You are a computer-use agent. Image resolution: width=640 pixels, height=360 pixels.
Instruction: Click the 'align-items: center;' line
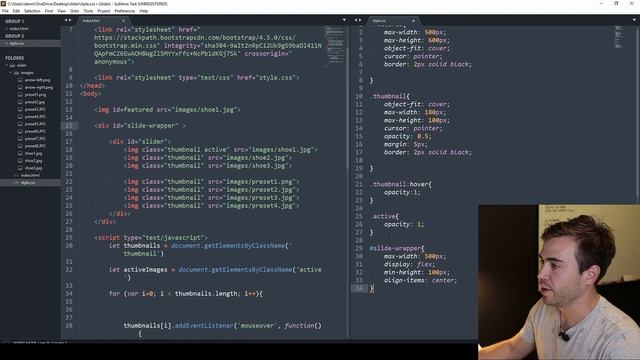point(420,280)
